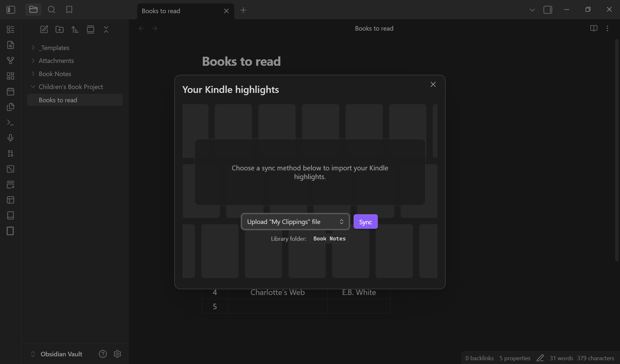Open a new tab with plus
Viewport: 620px width, 364px height.
tap(243, 10)
